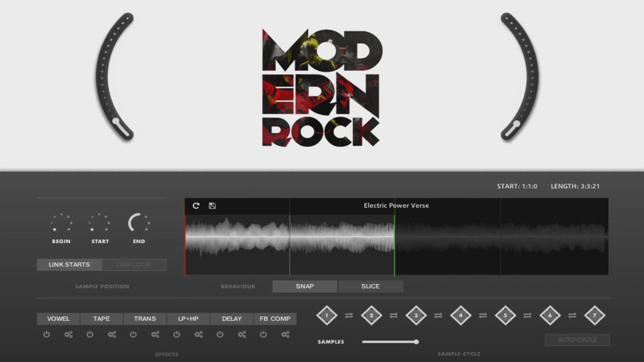Click the SAMPLES slider handle

[416, 342]
